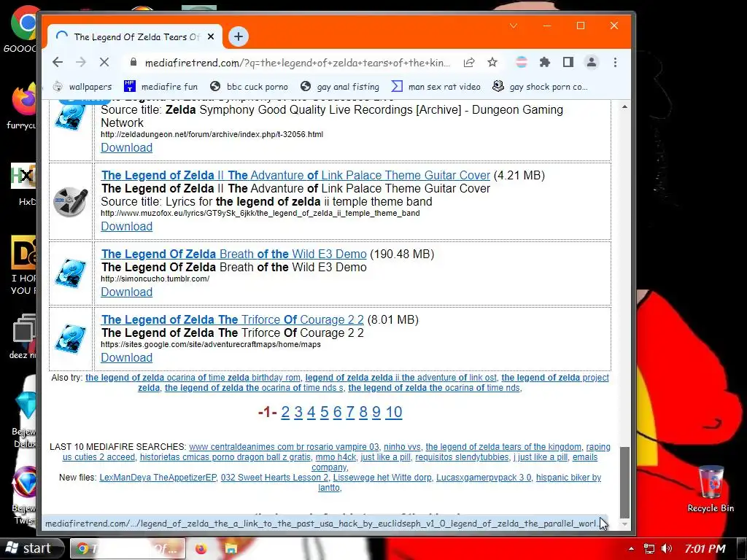
Task: Open Bejeweled Deluxe desktop icon
Action: click(25, 419)
